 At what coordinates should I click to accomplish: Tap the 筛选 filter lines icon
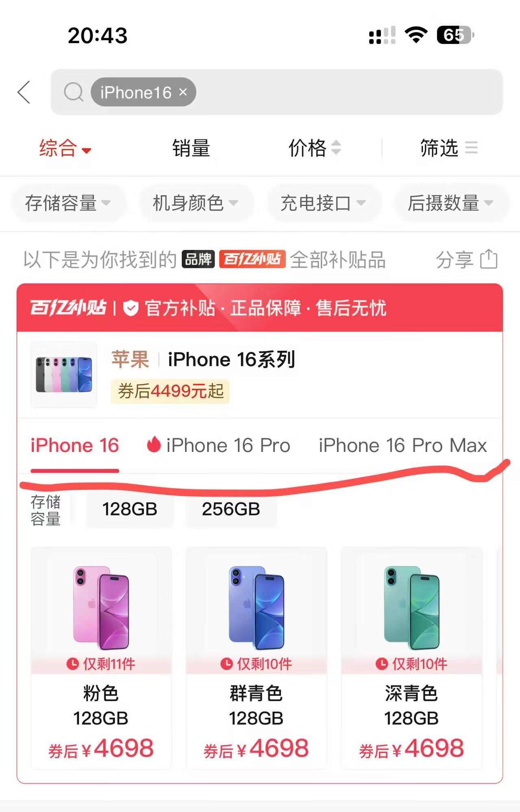471,147
